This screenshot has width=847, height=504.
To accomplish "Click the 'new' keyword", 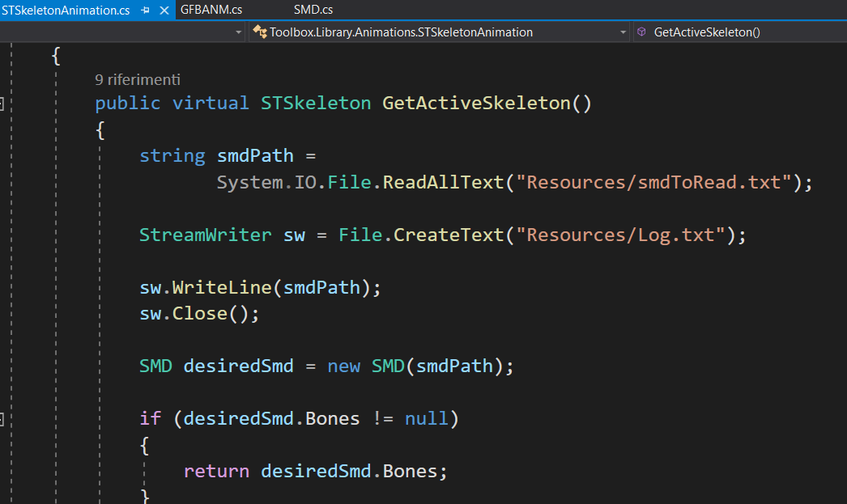I will 343,366.
